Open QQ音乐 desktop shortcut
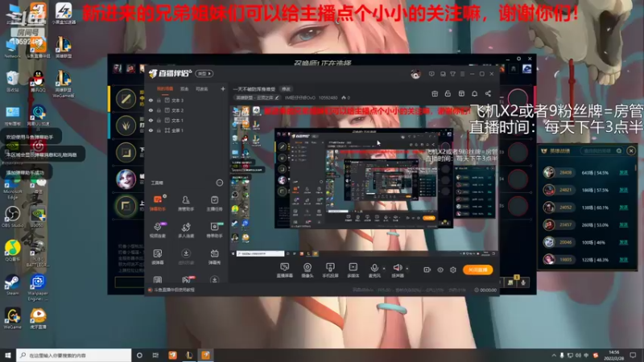The height and width of the screenshot is (362, 644). pyautogui.click(x=12, y=250)
